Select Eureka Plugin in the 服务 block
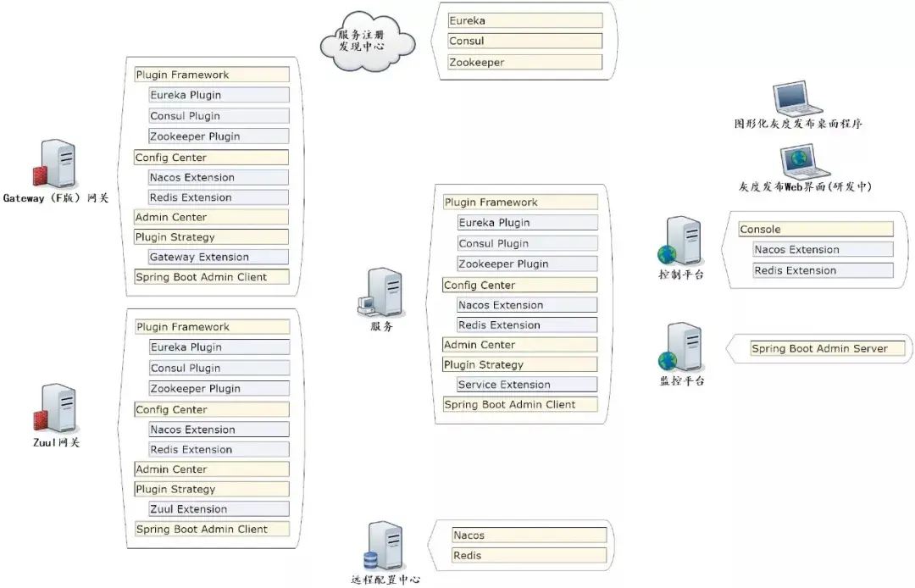The width and height of the screenshot is (915, 588). pyautogui.click(x=528, y=222)
